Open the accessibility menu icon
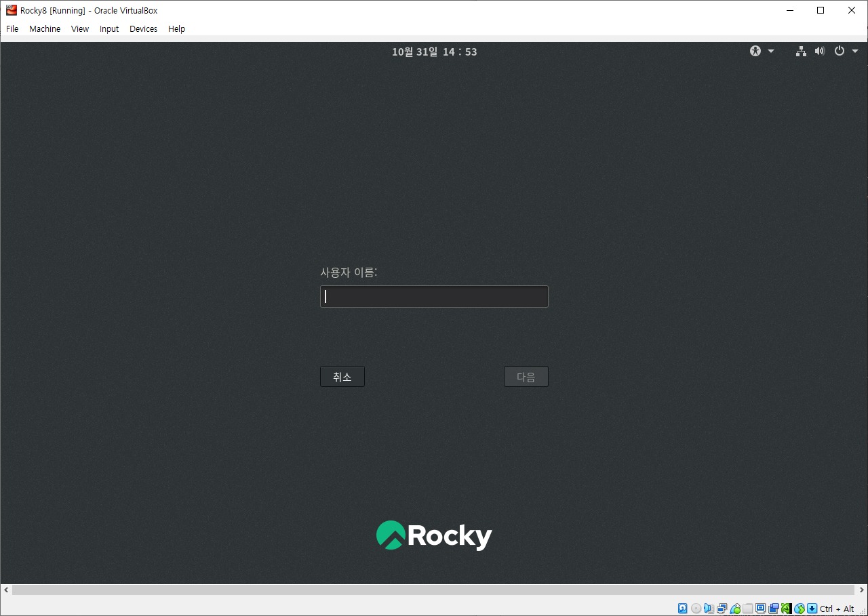868x616 pixels. tap(755, 51)
